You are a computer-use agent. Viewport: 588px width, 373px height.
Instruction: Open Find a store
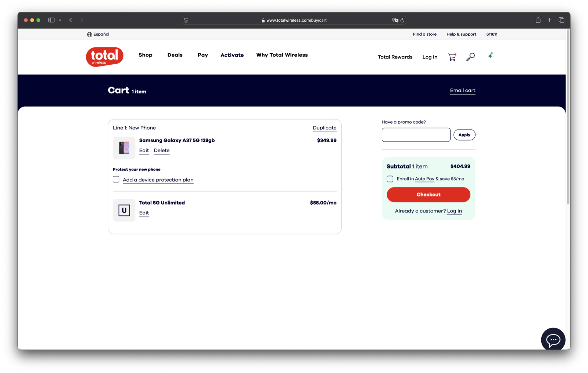click(425, 34)
